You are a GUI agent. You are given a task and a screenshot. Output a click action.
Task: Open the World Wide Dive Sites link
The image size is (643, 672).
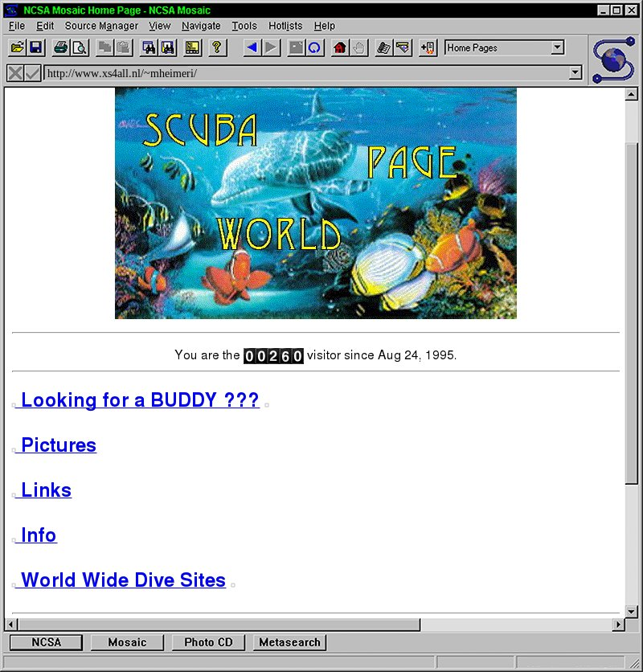(x=123, y=580)
